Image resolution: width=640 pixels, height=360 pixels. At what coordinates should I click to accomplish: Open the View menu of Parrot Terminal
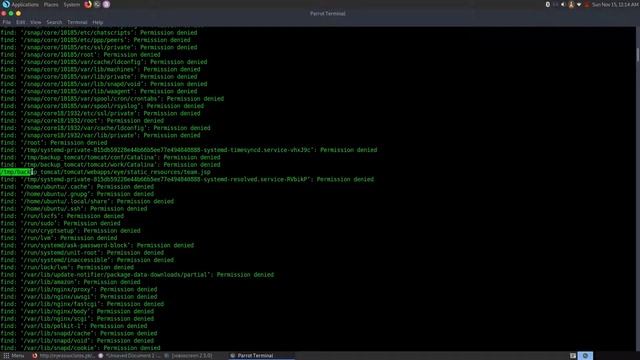[x=36, y=22]
